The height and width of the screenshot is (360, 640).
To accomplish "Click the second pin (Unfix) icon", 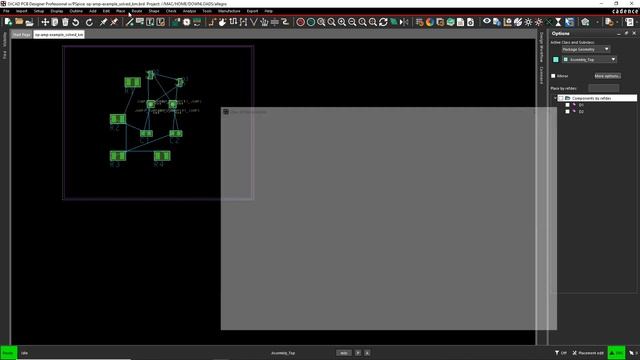I will (x=114, y=22).
